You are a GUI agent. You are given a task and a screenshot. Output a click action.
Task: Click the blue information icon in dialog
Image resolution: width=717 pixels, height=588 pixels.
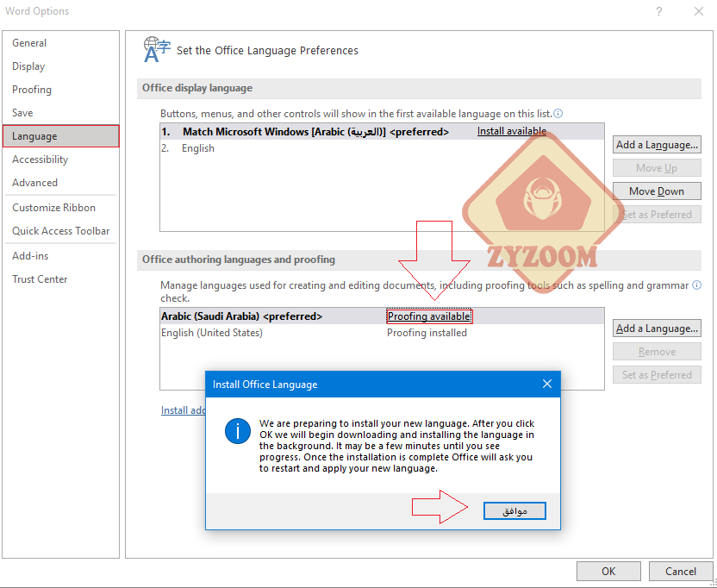point(238,431)
